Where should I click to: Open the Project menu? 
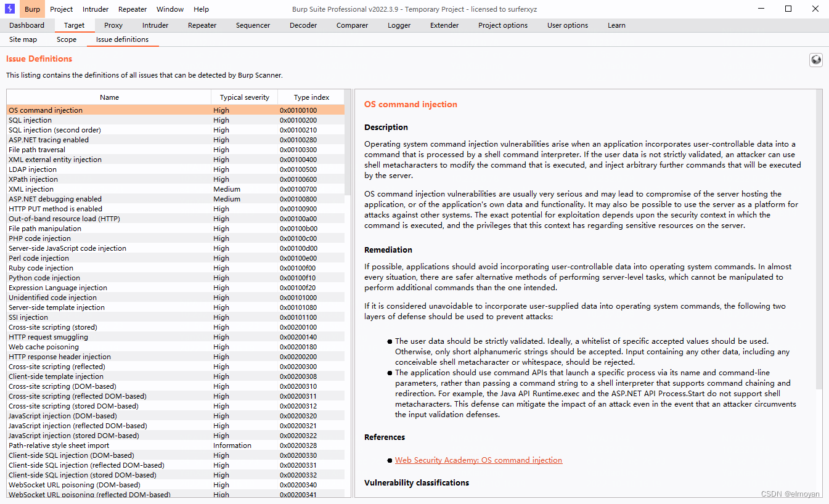click(61, 9)
